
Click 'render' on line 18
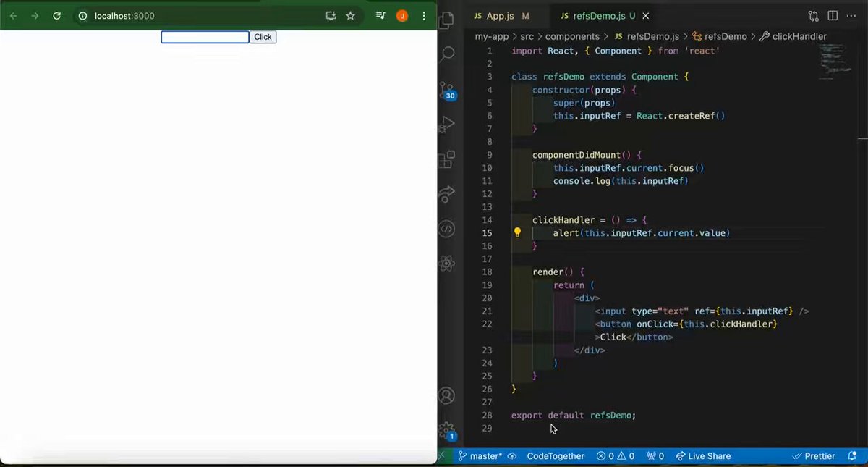(548, 272)
